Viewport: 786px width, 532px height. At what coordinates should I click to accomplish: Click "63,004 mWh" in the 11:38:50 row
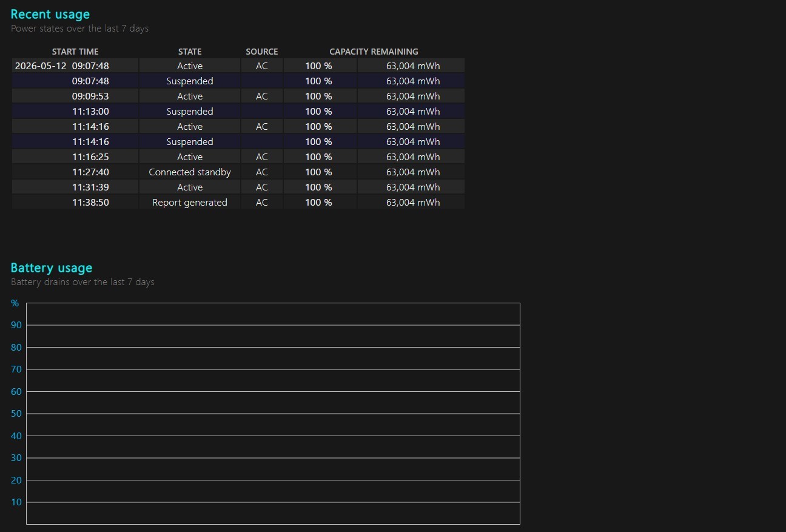(413, 203)
